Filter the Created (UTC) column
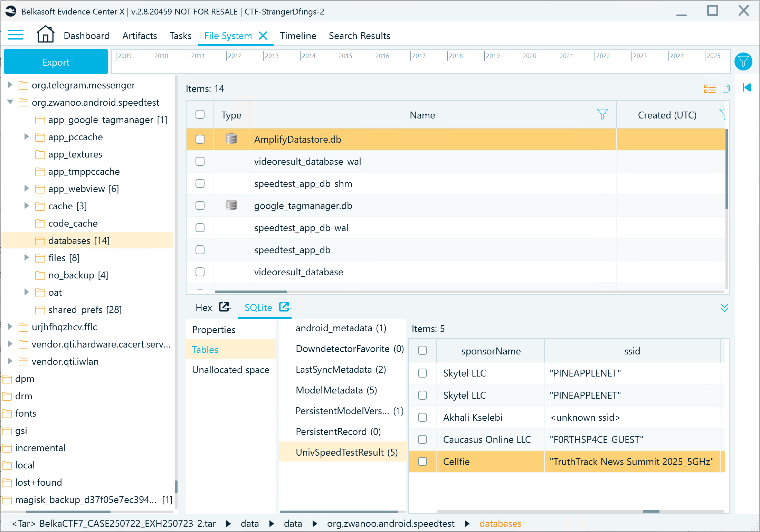This screenshot has width=760, height=532. pos(722,114)
